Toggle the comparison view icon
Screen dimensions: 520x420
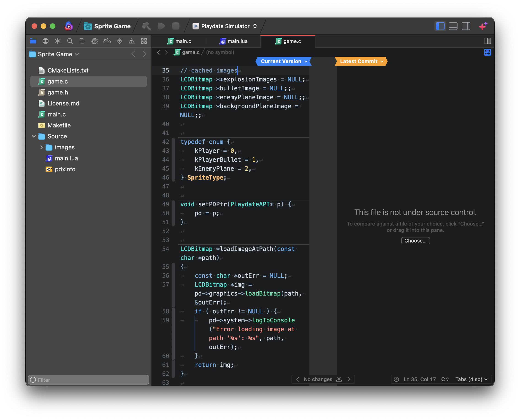tap(487, 52)
